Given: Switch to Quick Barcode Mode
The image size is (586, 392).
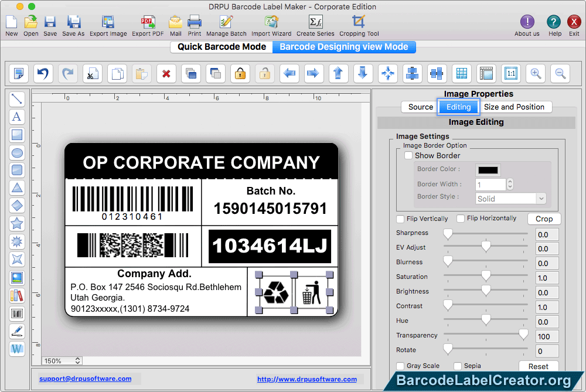Looking at the screenshot, I should point(222,47).
